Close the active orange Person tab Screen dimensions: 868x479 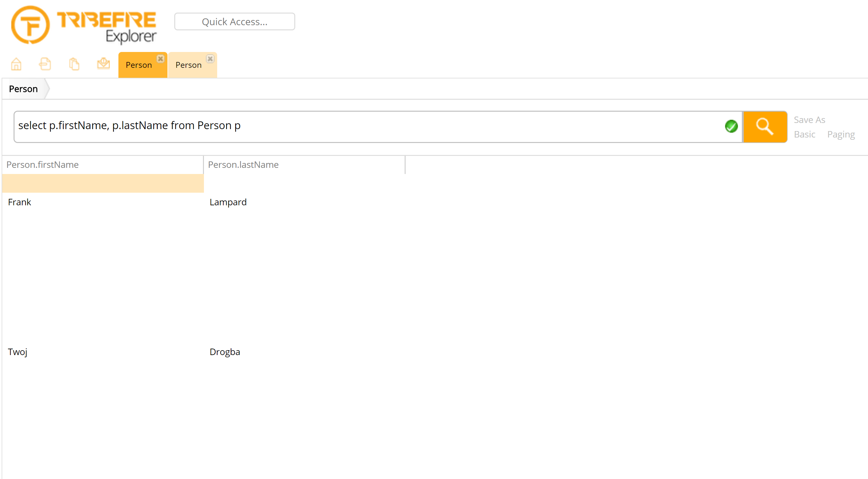click(x=160, y=59)
